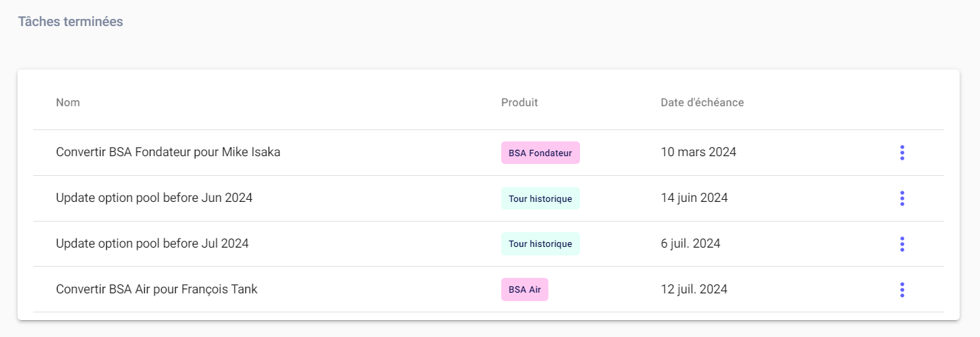Click the Tâches terminées section heading
Viewport: 980px width, 337px height.
[70, 22]
